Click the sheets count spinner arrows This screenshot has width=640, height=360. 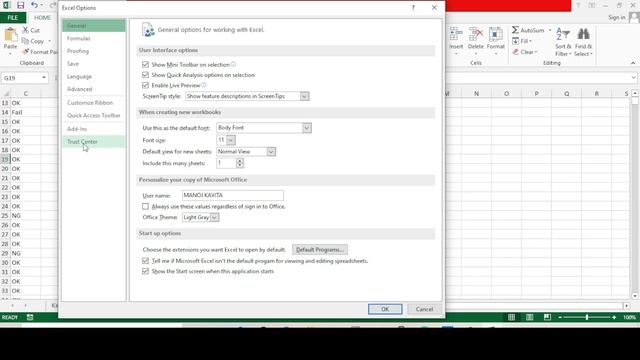pyautogui.click(x=240, y=163)
